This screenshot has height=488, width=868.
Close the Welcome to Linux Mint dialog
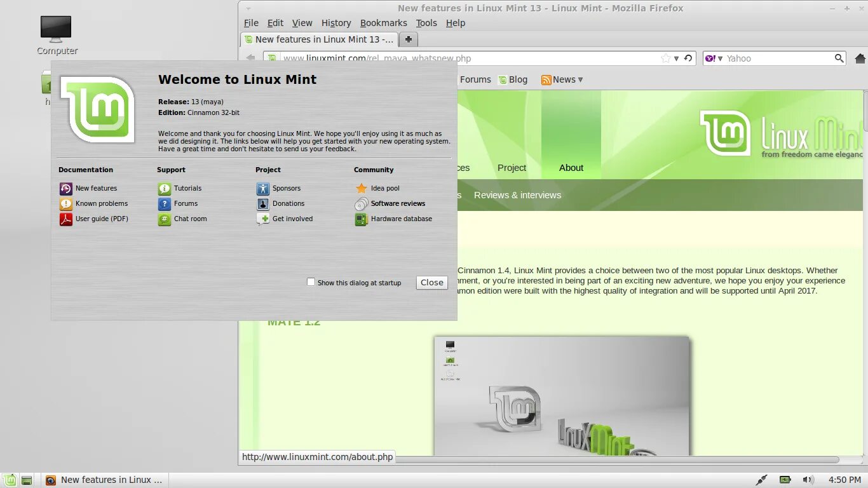(x=432, y=283)
